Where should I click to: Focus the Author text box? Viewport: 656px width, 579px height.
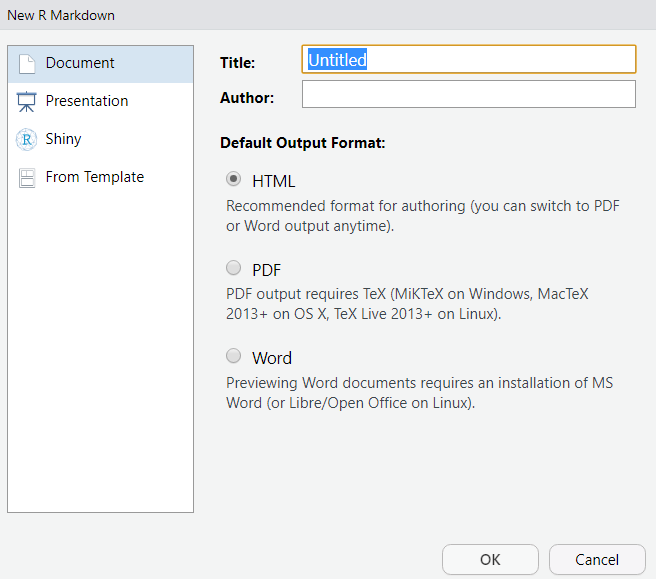469,94
